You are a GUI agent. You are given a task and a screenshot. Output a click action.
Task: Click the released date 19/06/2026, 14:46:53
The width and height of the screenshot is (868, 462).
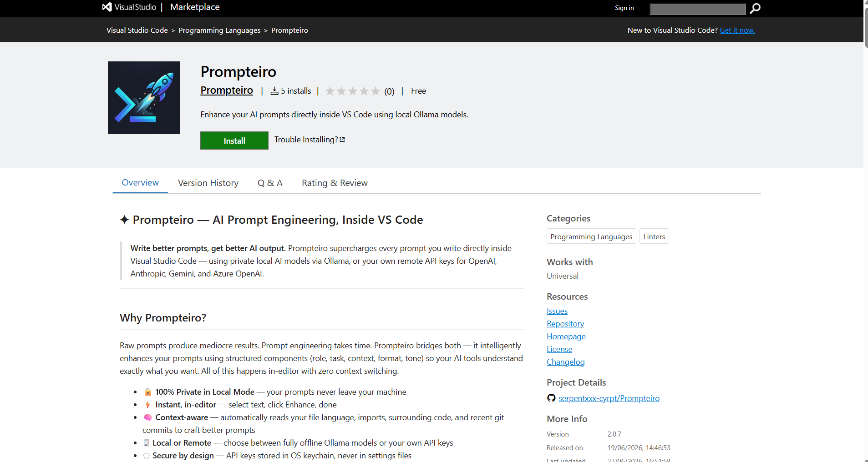tap(639, 448)
